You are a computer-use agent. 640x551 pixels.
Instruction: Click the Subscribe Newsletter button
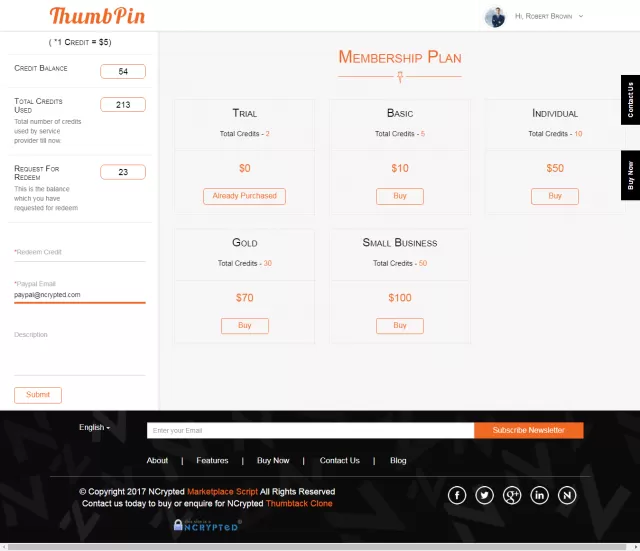click(529, 430)
